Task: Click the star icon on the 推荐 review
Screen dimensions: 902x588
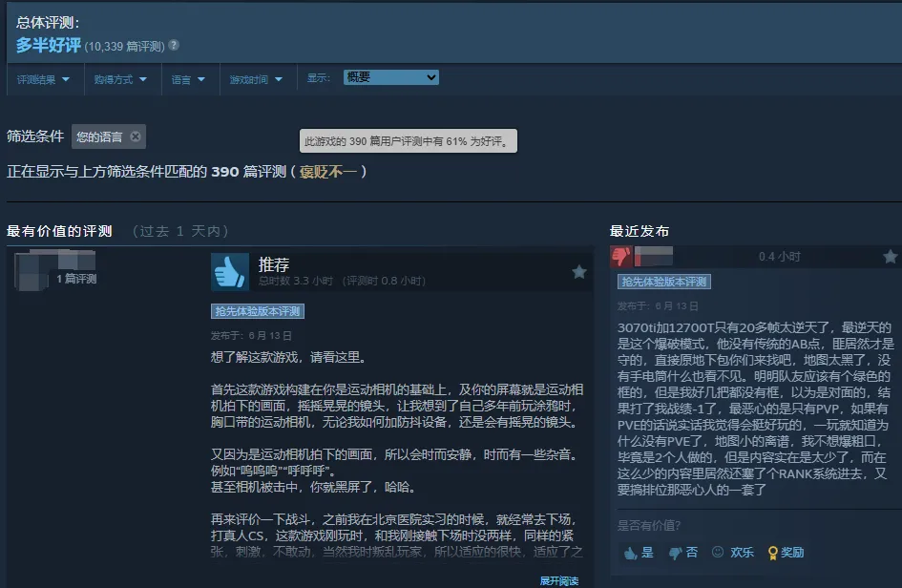Action: (579, 271)
